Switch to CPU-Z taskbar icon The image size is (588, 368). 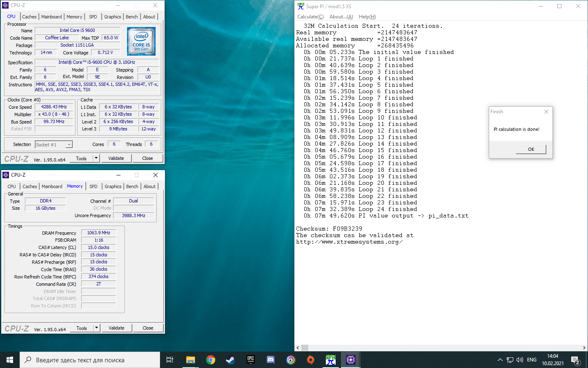pos(351,360)
